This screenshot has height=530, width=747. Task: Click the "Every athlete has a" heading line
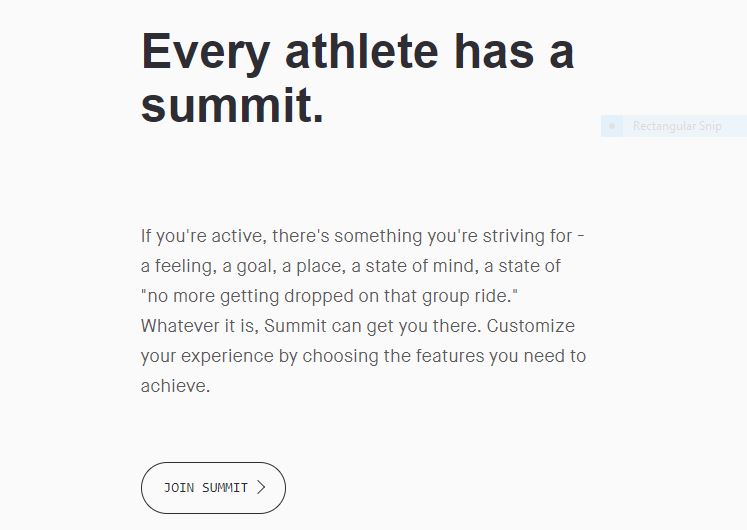pos(357,52)
